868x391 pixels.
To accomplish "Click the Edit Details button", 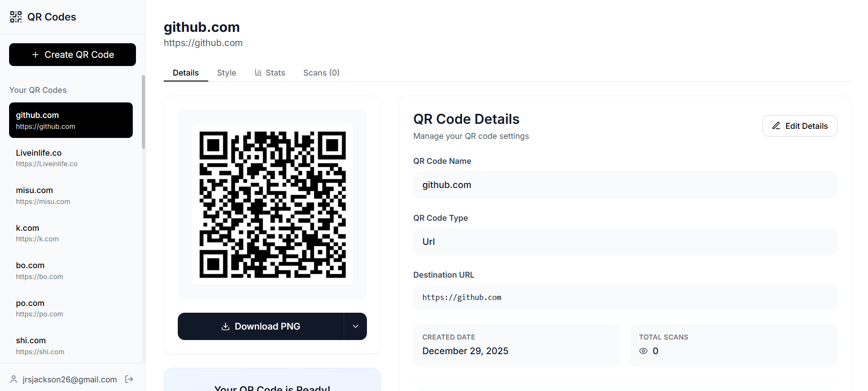I will (x=799, y=126).
